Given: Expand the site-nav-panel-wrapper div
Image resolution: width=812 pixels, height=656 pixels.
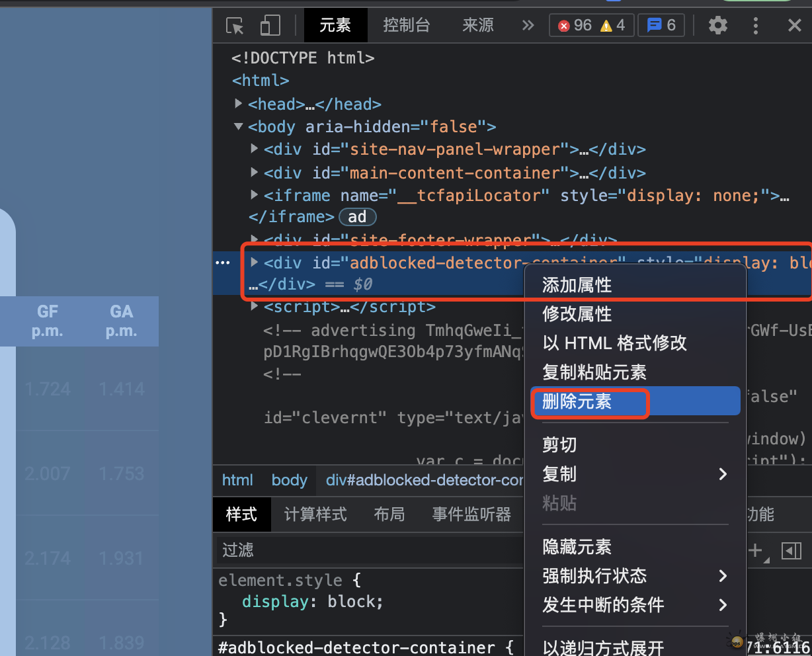Looking at the screenshot, I should 255,149.
